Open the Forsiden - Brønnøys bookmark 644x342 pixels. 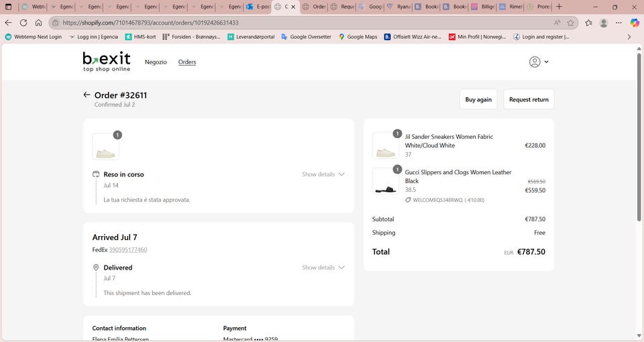click(191, 36)
